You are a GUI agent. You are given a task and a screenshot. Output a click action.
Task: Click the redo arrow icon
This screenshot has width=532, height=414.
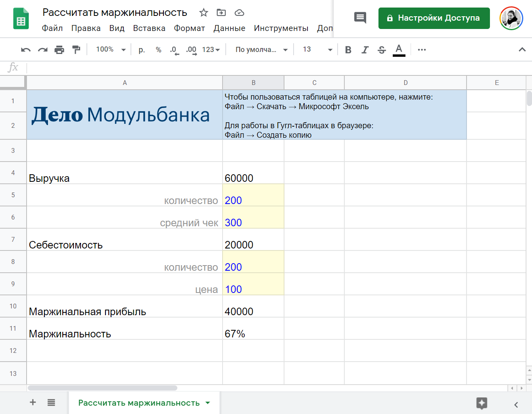coord(42,50)
